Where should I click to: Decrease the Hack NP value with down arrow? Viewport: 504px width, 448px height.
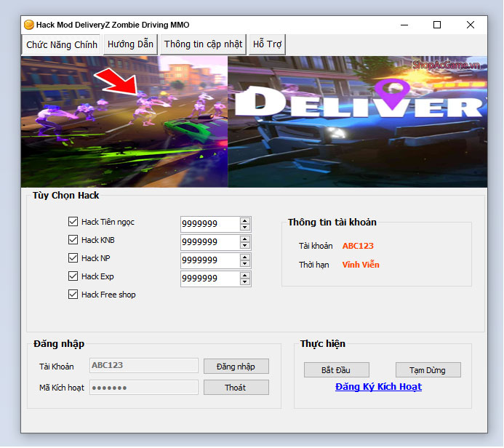coord(244,264)
